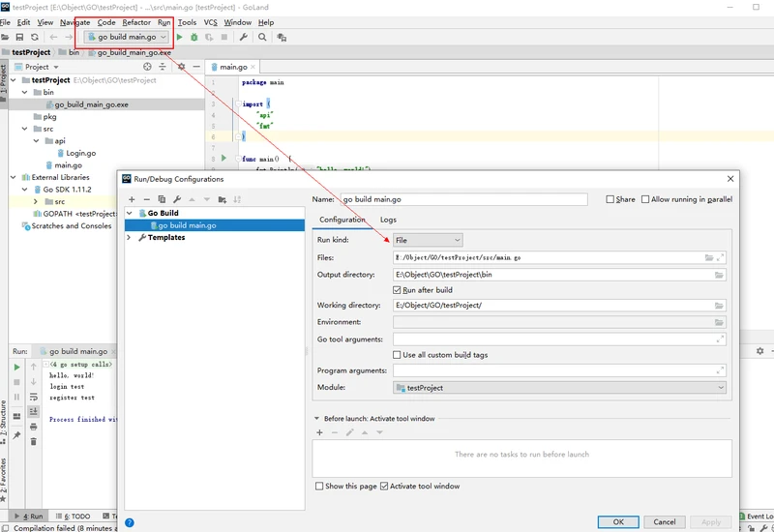Toggle the Run after build checkbox
774x532 pixels.
(x=397, y=290)
